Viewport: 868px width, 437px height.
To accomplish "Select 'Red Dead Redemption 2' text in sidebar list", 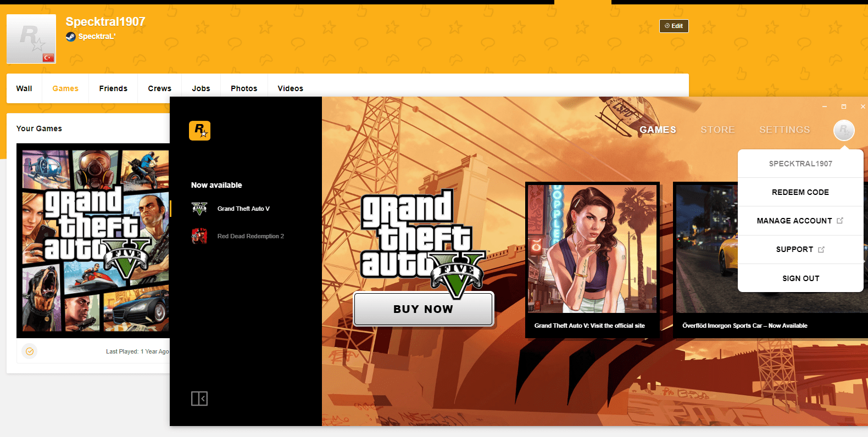I will point(251,236).
